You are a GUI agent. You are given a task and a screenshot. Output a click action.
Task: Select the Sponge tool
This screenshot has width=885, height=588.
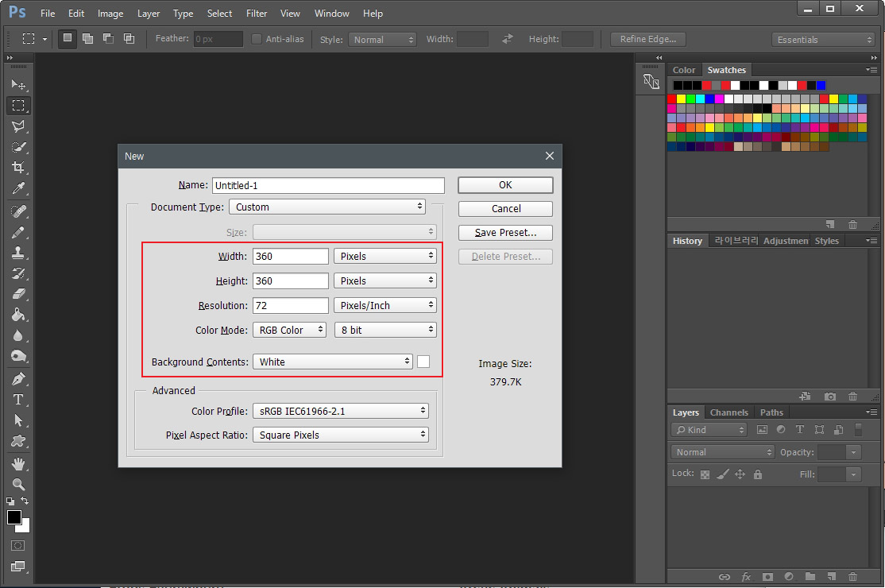(18, 355)
